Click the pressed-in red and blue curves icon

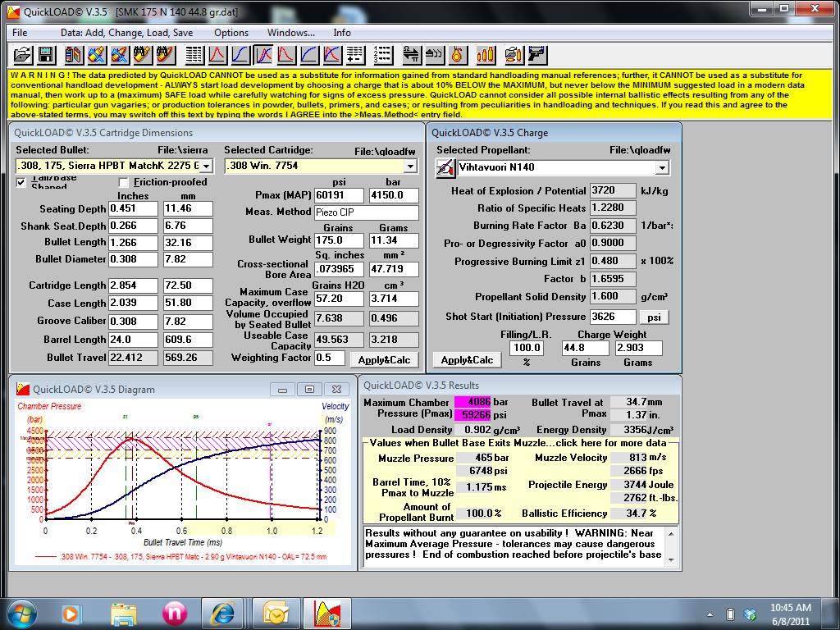(263, 55)
